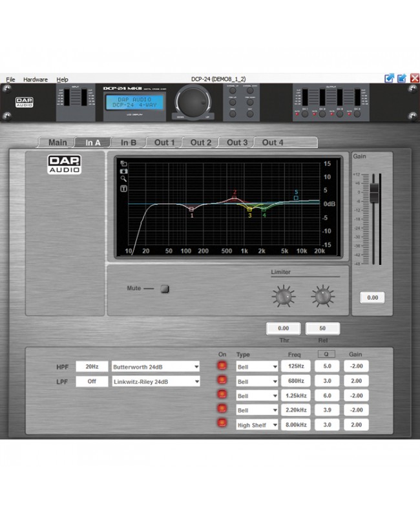The image size is (420, 513).
Task: Toggle On LED for 680Hz EQ band
Action: pos(222,380)
